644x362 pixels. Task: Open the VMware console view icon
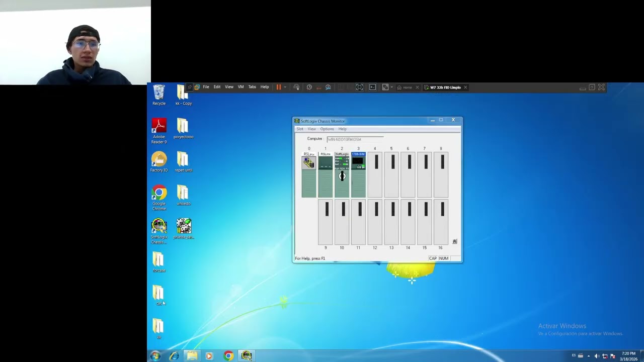pyautogui.click(x=372, y=87)
